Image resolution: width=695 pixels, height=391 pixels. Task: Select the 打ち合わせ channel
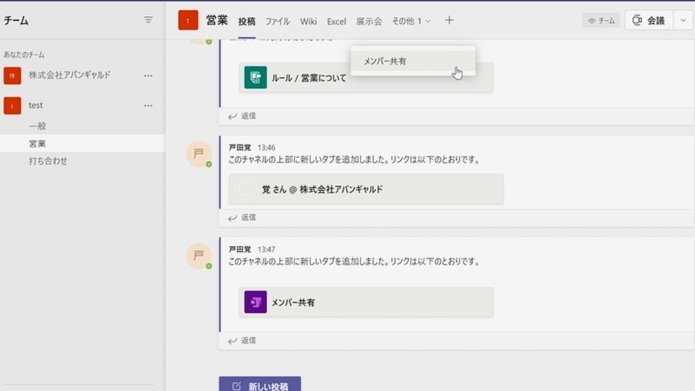tap(48, 161)
